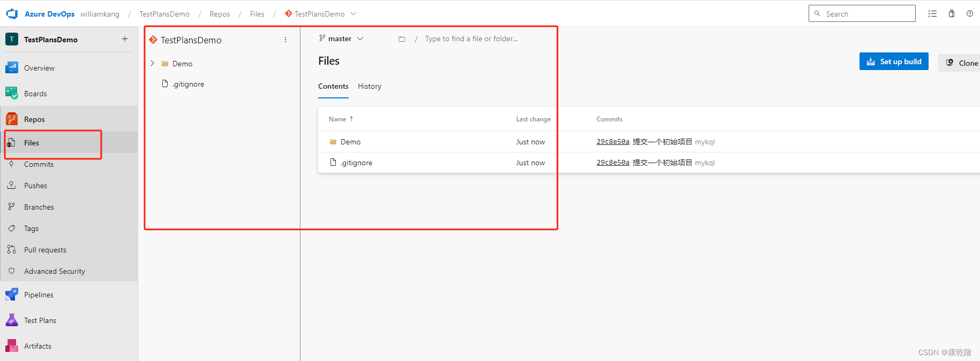Image resolution: width=980 pixels, height=361 pixels.
Task: Open the master branch dropdown
Action: click(341, 39)
